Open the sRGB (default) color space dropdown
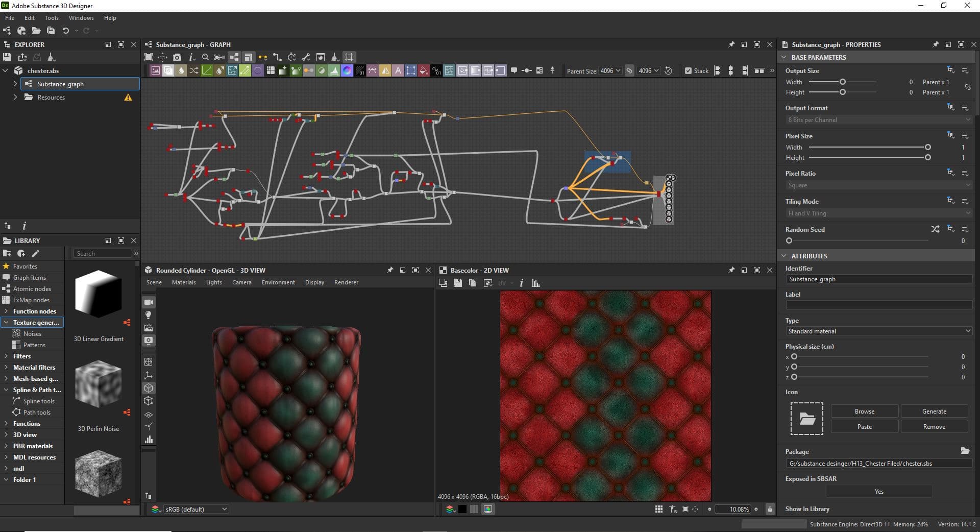This screenshot has height=532, width=980. (196, 509)
